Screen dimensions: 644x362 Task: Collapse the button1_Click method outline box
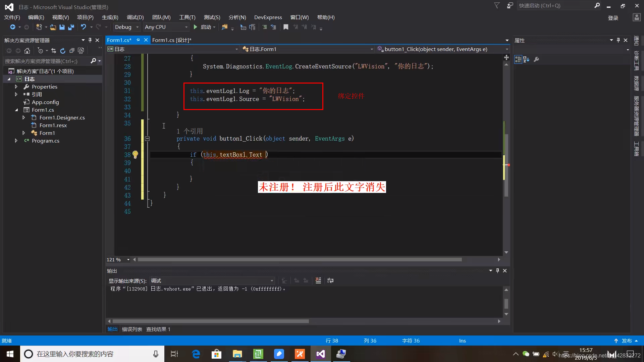click(x=147, y=139)
